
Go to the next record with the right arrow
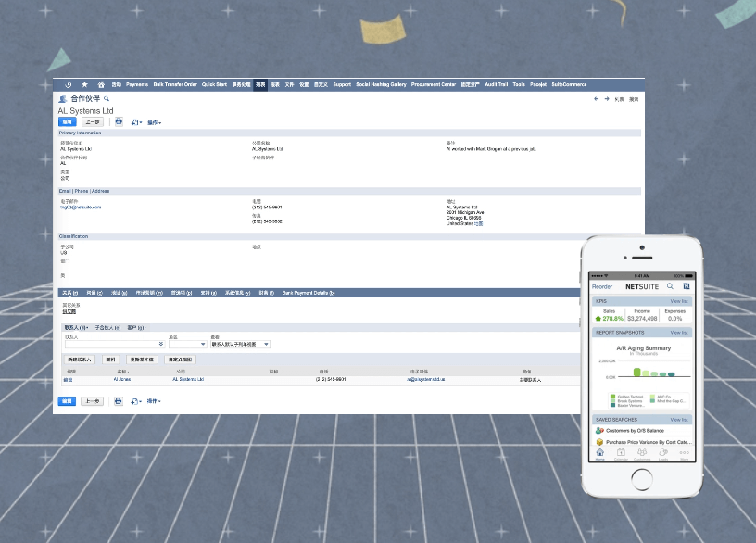pos(607,99)
